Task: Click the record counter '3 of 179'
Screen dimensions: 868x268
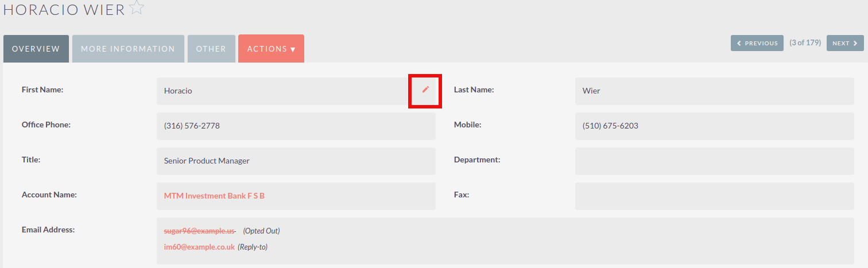Action: pyautogui.click(x=805, y=43)
